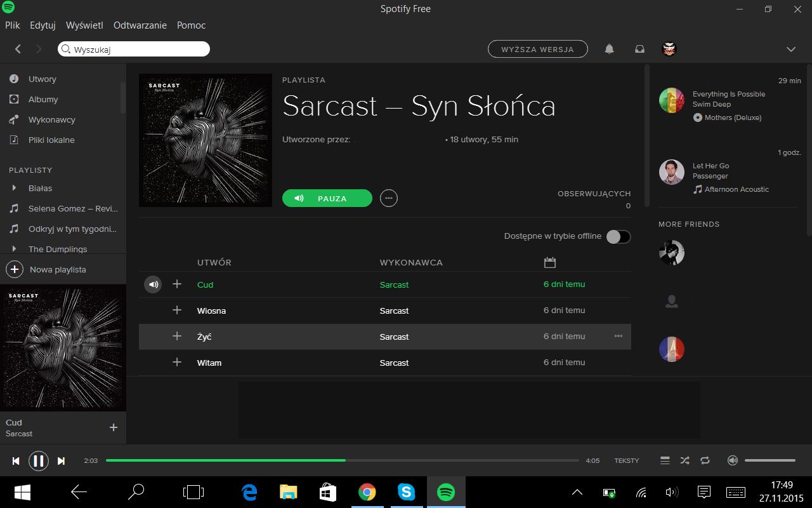This screenshot has height=508, width=812.
Task: Open the Odtwarzanie menu
Action: coord(140,25)
